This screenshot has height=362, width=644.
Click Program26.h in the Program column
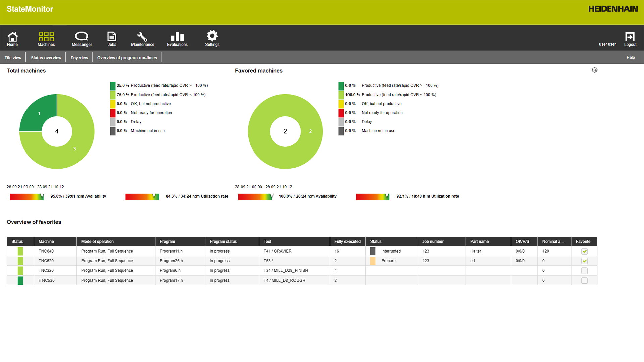pyautogui.click(x=171, y=261)
